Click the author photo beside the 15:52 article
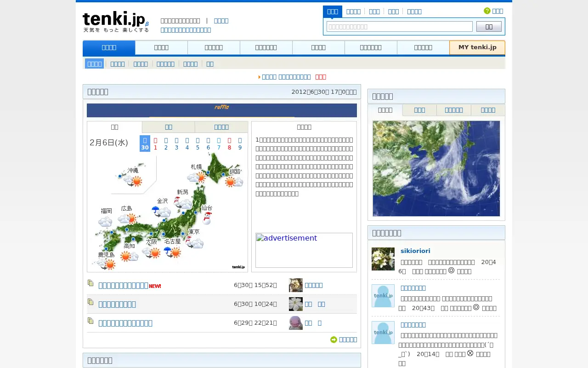 coord(296,285)
